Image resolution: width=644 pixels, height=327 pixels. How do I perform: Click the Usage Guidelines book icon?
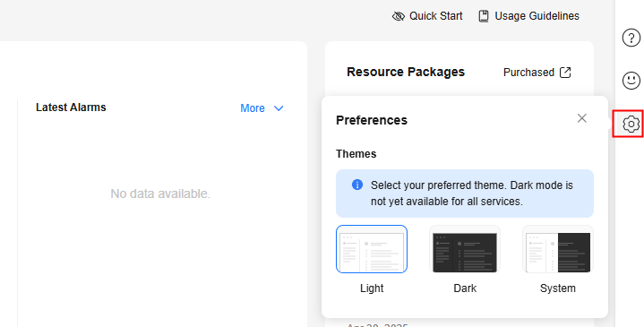pyautogui.click(x=484, y=16)
